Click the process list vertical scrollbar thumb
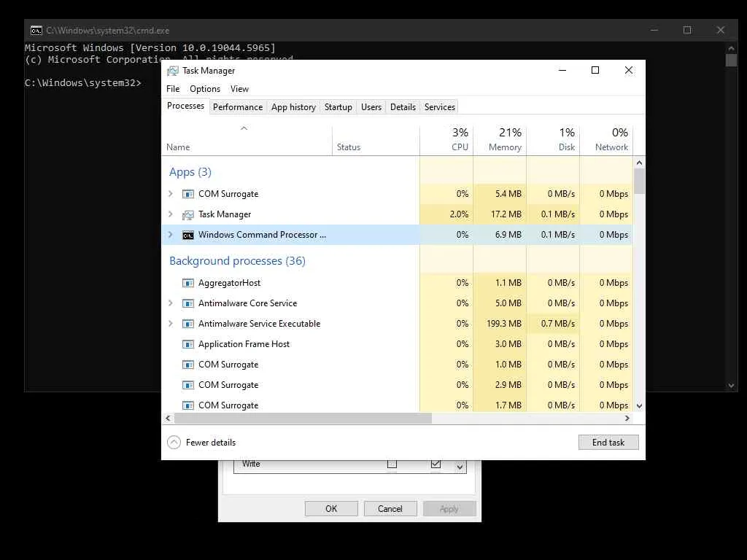 pyautogui.click(x=639, y=182)
